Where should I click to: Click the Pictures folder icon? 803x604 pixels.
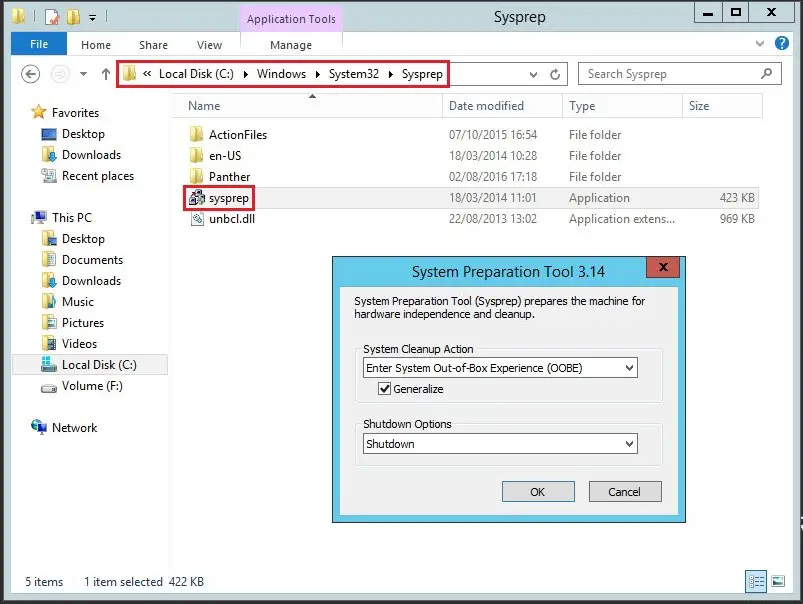point(49,322)
